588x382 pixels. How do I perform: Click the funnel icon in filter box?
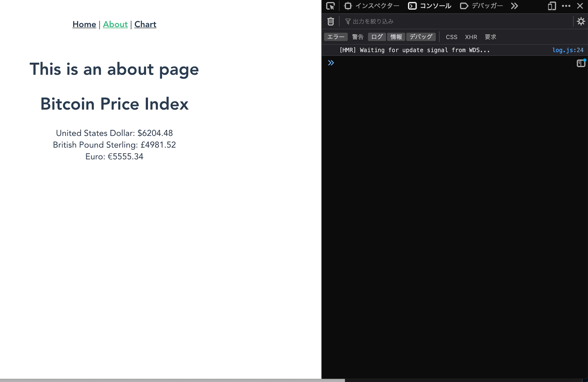347,21
